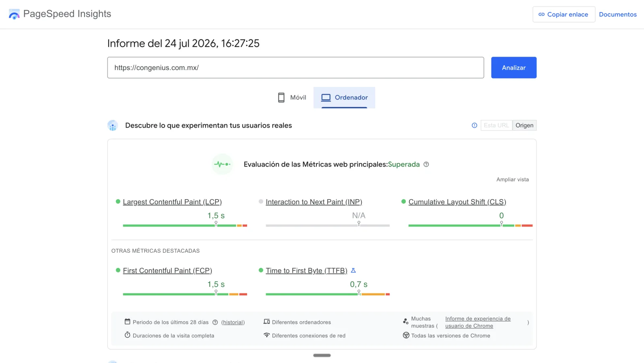Click the link icon in Copiar enlace
This screenshot has width=644, height=363.
coord(541,14)
